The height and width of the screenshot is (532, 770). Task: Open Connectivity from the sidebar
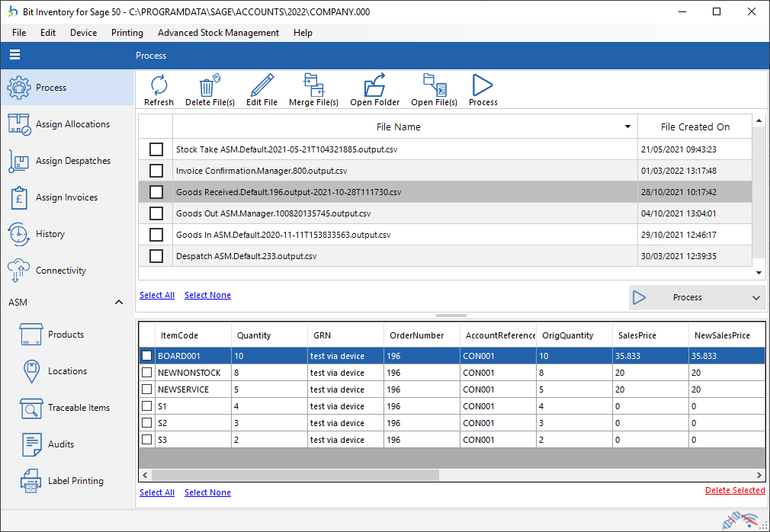coord(60,271)
